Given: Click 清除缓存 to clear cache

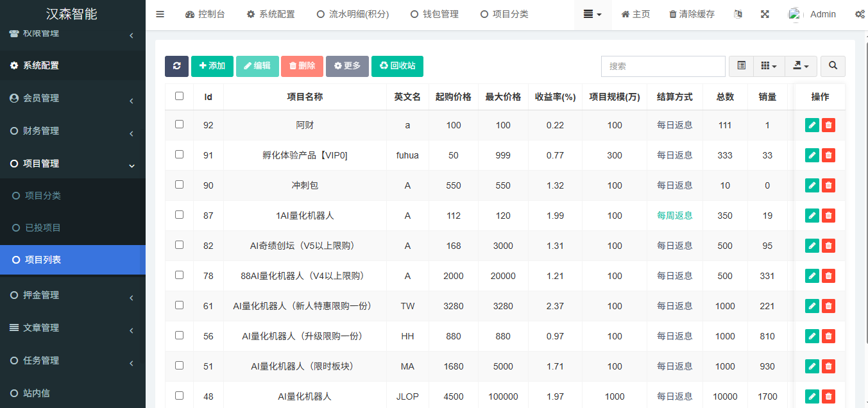Looking at the screenshot, I should [x=691, y=13].
